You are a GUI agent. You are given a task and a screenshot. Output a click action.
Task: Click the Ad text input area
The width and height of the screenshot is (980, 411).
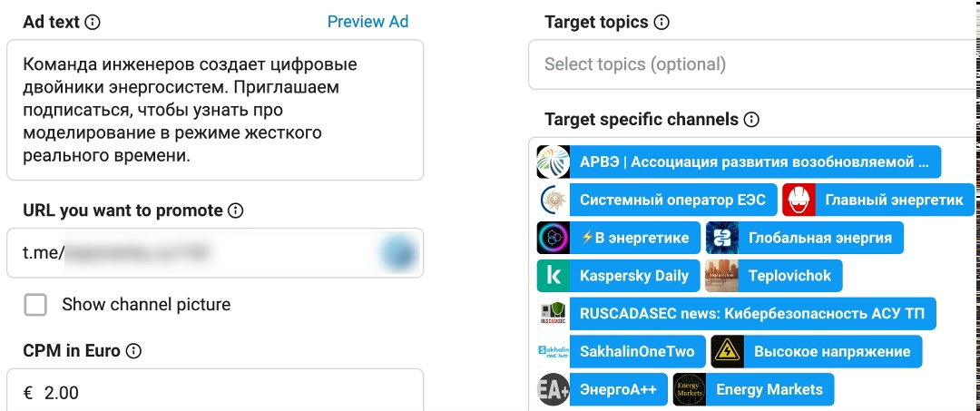point(214,109)
